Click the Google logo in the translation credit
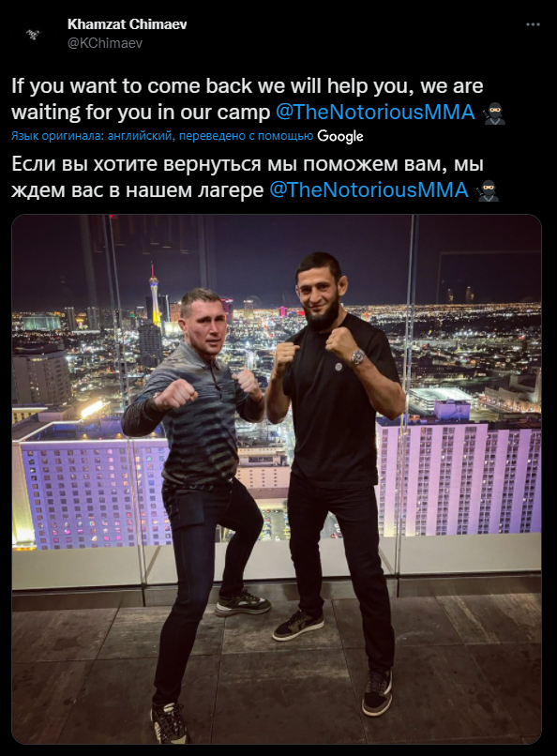This screenshot has width=557, height=756. [x=340, y=136]
